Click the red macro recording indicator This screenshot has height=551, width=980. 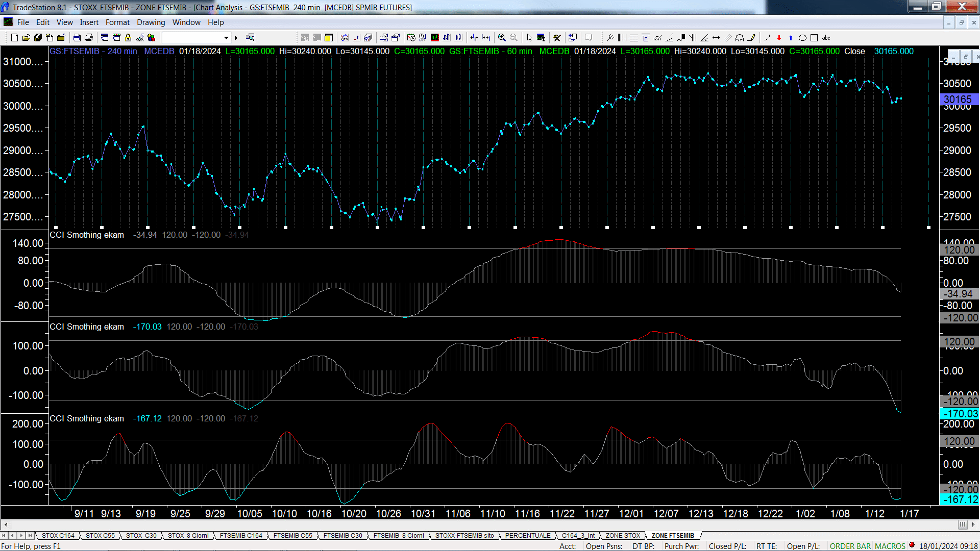click(912, 545)
